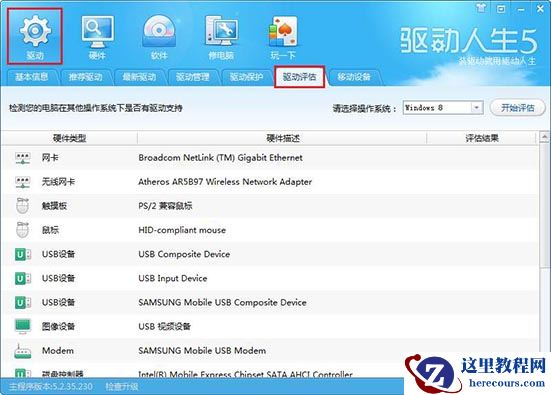Viewport: 551px width, 395px height.
Task: Open the main menu icon in title bar
Action: tap(501, 8)
